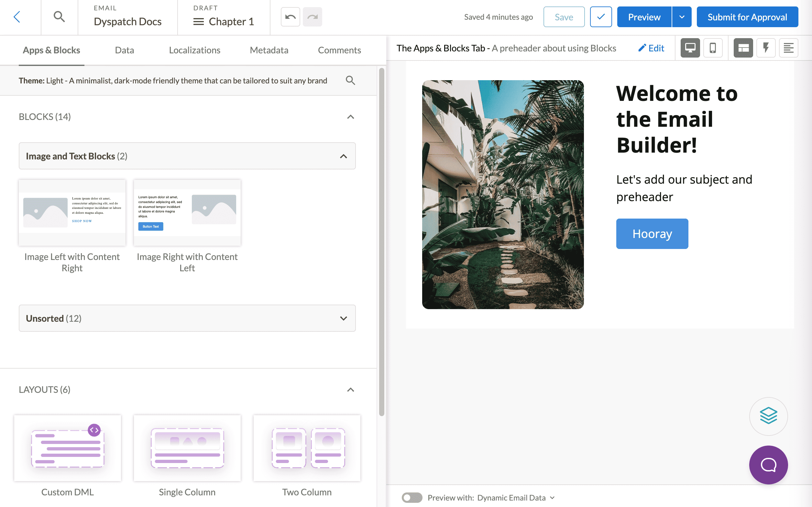The width and height of the screenshot is (812, 507).
Task: Open the Dynamic Email Data dropdown
Action: point(516,498)
